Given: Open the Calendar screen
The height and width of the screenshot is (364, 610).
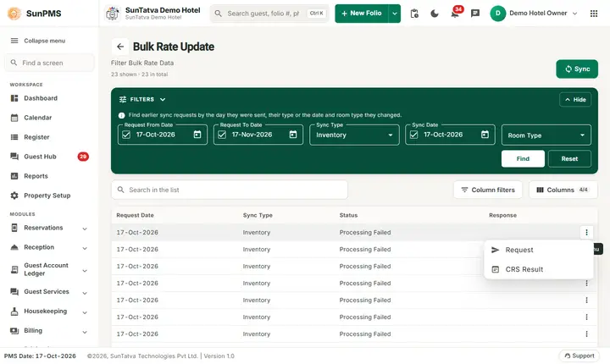Looking at the screenshot, I should tap(38, 118).
